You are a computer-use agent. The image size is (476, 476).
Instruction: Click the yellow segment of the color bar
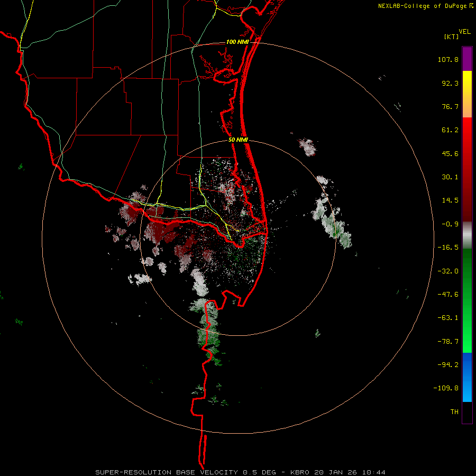tap(467, 94)
